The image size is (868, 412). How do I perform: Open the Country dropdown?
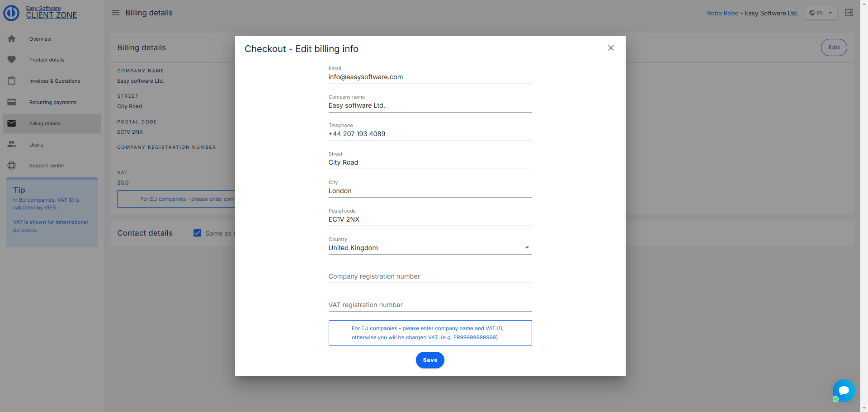pyautogui.click(x=429, y=248)
